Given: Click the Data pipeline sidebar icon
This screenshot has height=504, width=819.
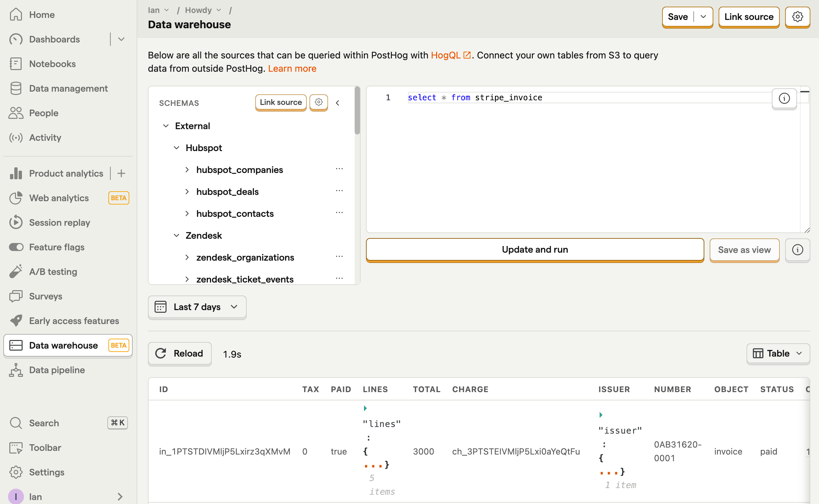Looking at the screenshot, I should (x=16, y=370).
